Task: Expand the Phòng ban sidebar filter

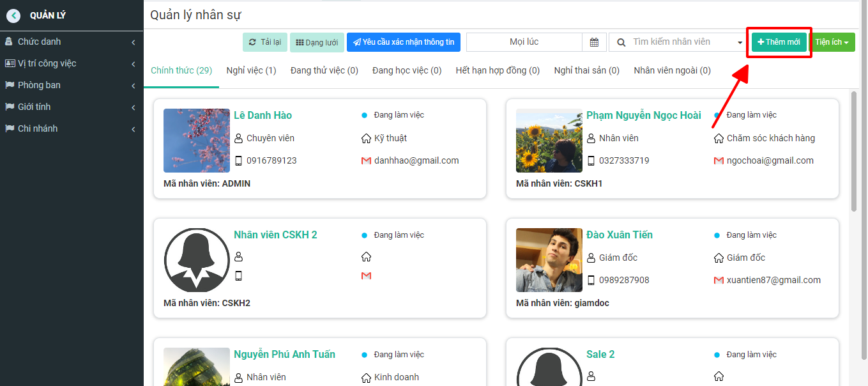Action: pyautogui.click(x=72, y=86)
